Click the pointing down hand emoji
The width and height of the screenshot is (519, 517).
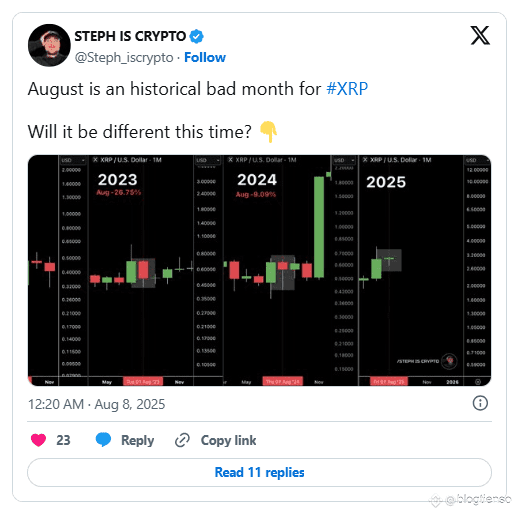pos(268,132)
